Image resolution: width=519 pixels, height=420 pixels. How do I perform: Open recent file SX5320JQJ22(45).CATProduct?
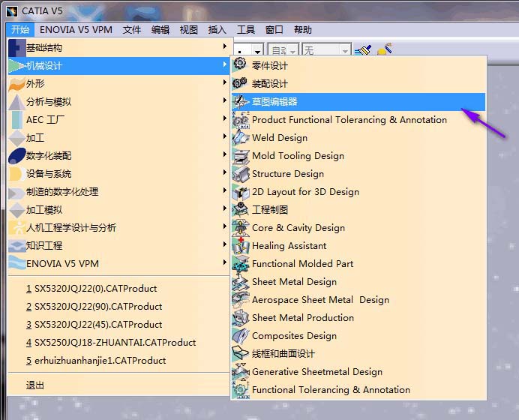(118, 324)
